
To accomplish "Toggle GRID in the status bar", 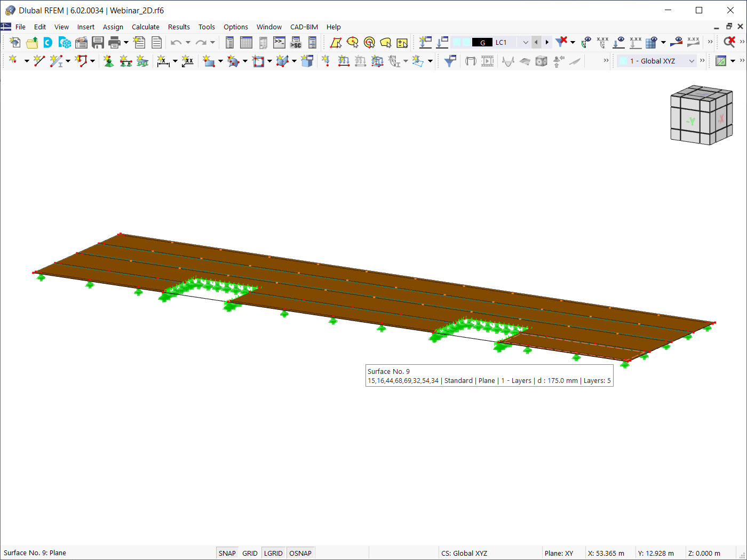I will (x=250, y=553).
